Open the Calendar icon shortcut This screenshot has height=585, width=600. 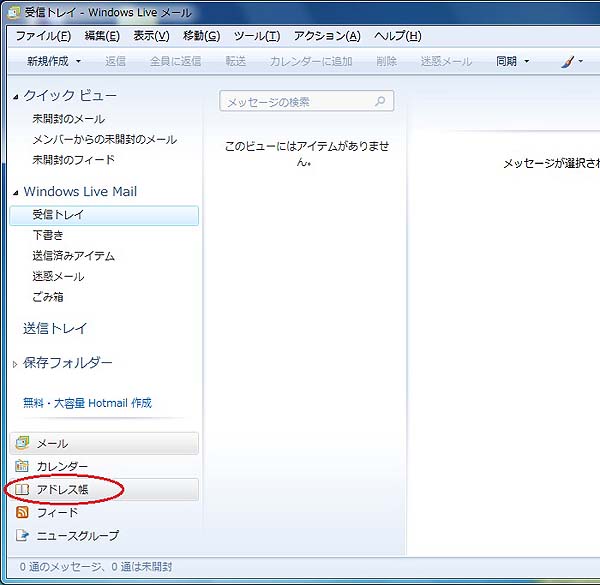point(22,466)
